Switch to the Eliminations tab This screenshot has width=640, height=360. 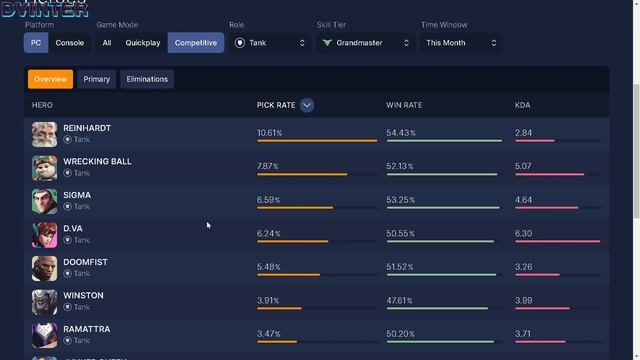pyautogui.click(x=147, y=79)
